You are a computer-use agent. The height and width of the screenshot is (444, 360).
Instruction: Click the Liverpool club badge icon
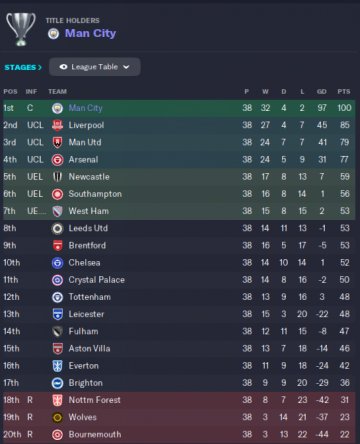coord(57,125)
